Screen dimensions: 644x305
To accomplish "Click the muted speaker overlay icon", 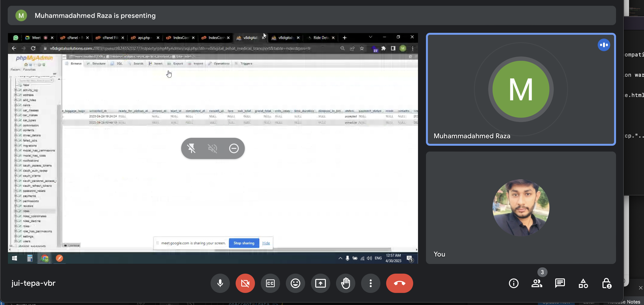I will (212, 148).
